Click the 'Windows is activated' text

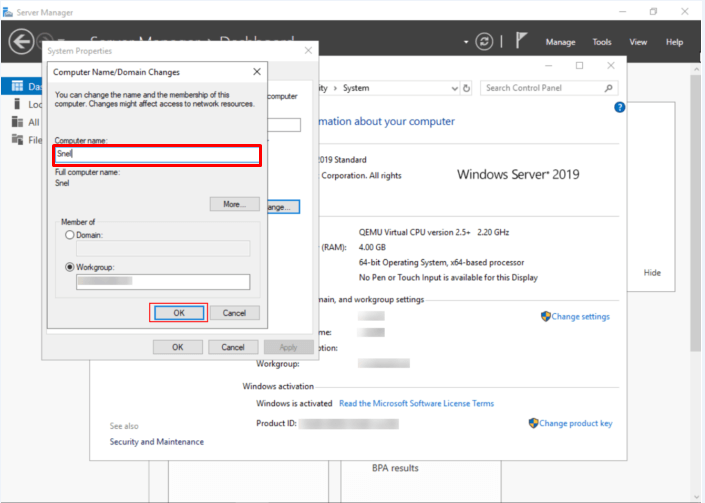click(x=294, y=403)
